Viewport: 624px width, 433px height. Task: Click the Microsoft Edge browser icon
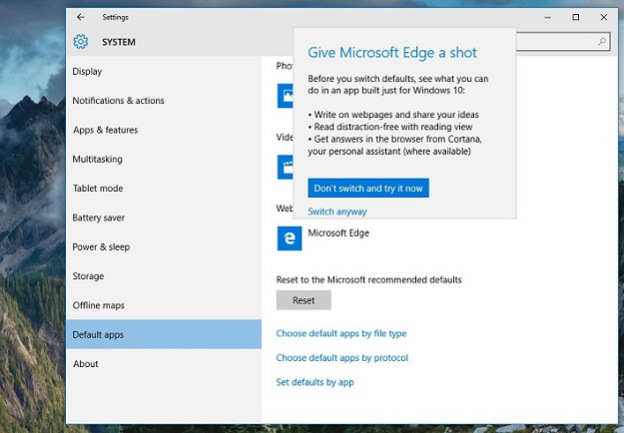click(x=289, y=238)
